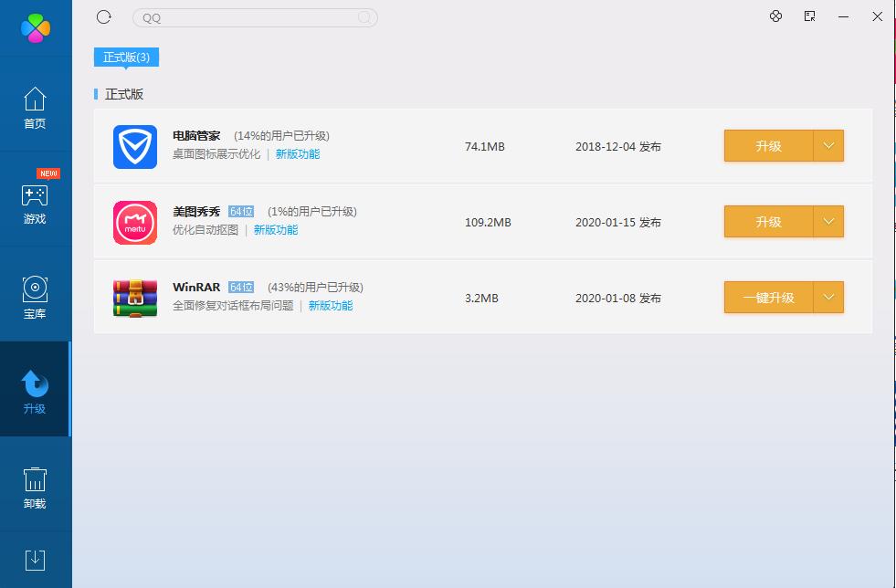Open 新版功能 link for WinRAR
Viewport: 896px width, 588px height.
331,306
